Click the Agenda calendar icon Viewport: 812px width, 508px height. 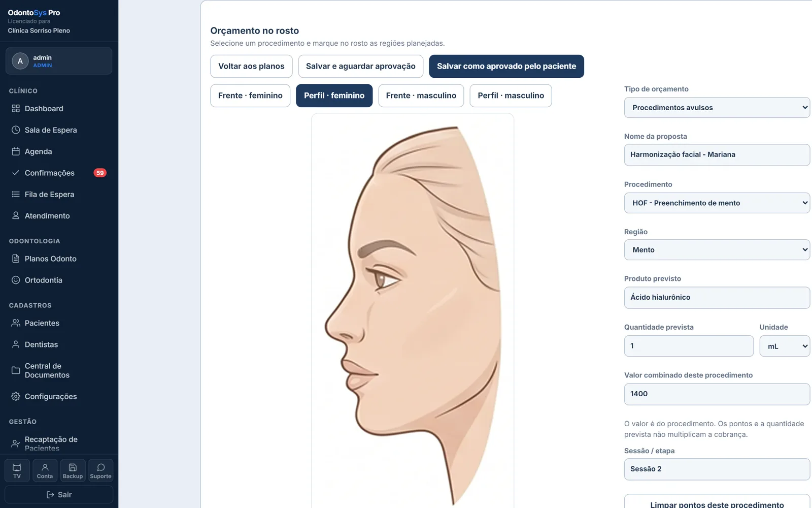click(x=16, y=151)
